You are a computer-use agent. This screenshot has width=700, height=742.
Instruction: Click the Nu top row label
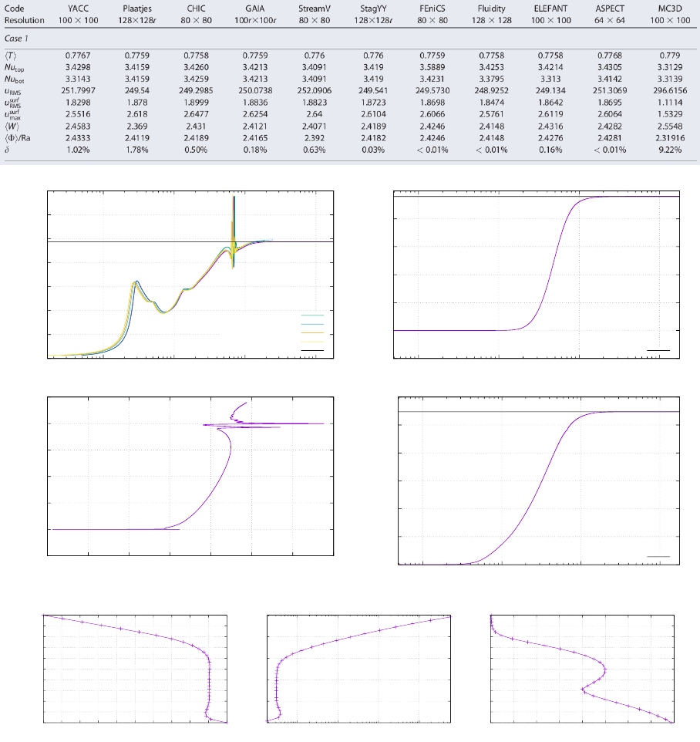pos(14,68)
